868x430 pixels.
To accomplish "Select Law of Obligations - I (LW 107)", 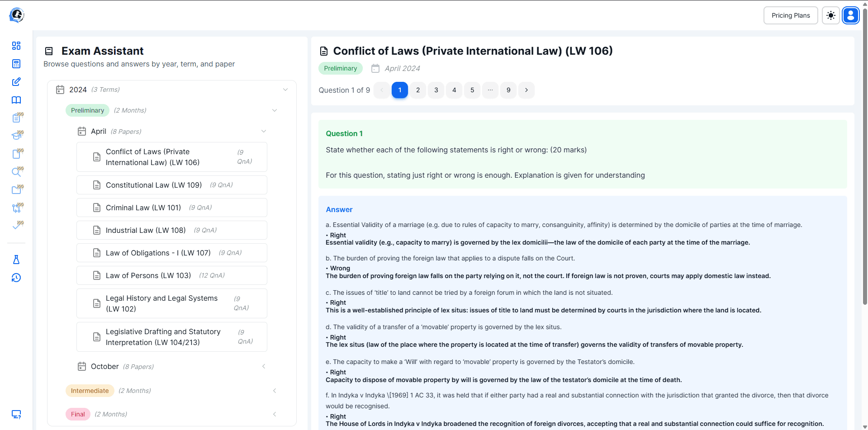I will [172, 253].
